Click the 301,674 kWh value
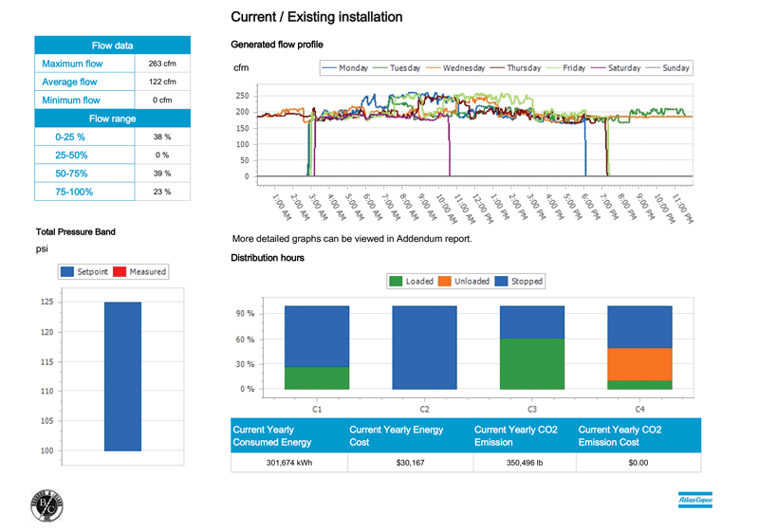759x532 pixels. tap(289, 463)
